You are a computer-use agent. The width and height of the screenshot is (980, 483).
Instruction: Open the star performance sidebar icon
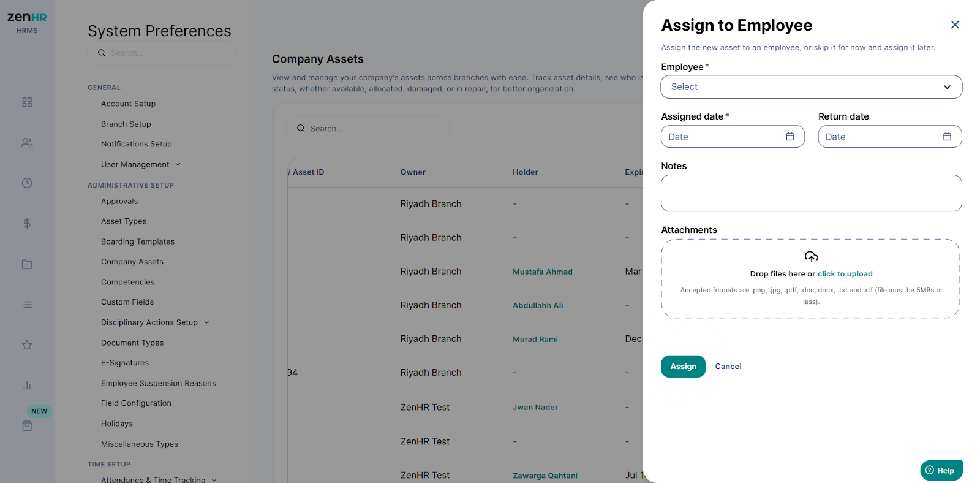pyautogui.click(x=27, y=345)
